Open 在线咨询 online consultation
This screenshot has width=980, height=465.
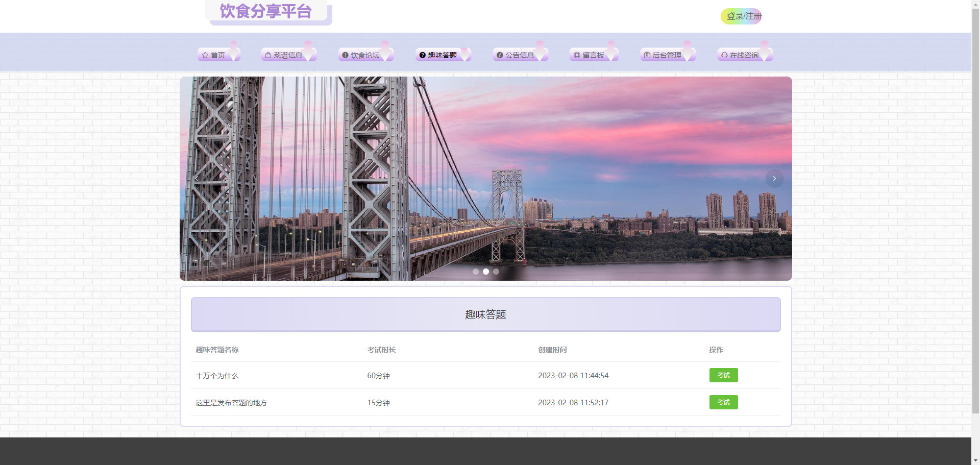[x=745, y=55]
